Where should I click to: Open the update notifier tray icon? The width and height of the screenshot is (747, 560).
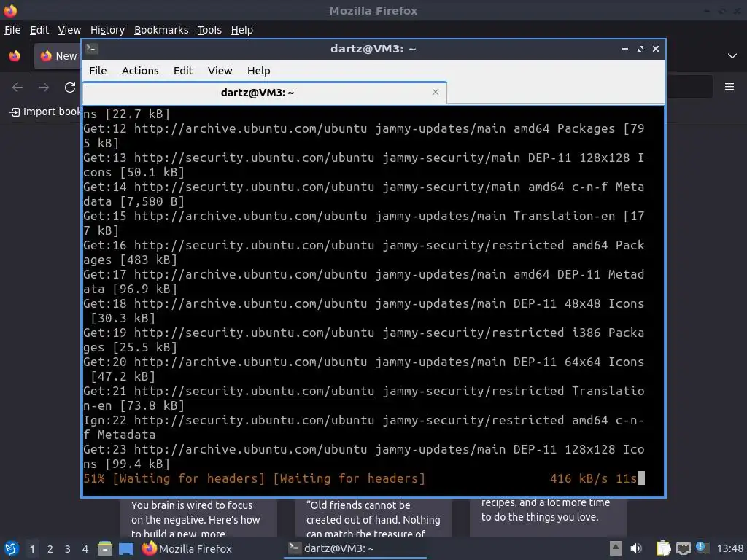pos(701,548)
